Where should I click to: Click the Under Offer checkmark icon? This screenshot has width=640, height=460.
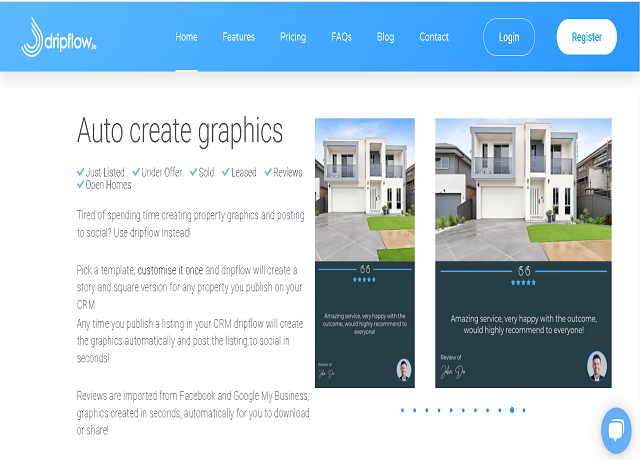click(x=136, y=172)
